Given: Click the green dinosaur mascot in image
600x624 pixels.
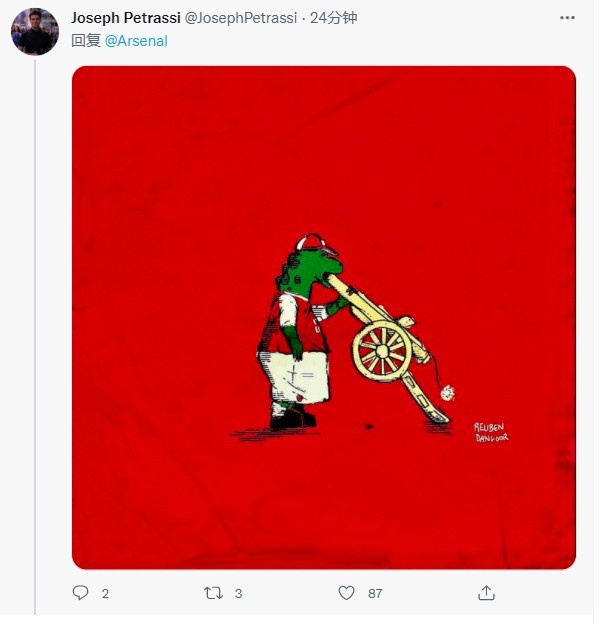Looking at the screenshot, I should (298, 332).
